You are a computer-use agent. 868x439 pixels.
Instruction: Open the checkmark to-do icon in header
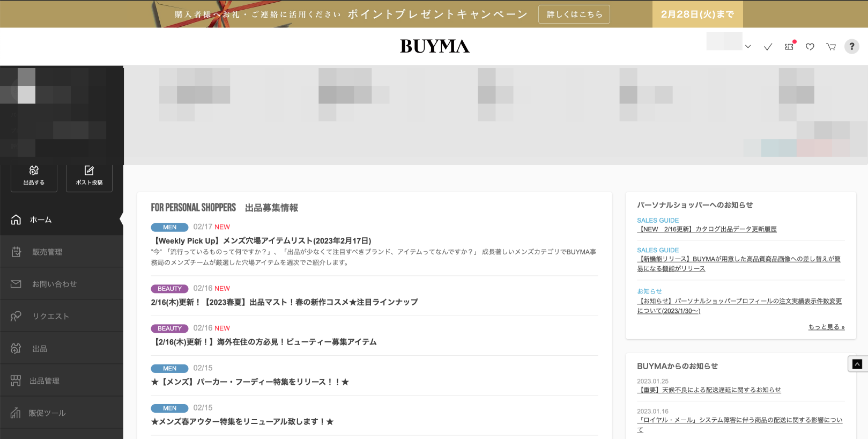(x=768, y=47)
